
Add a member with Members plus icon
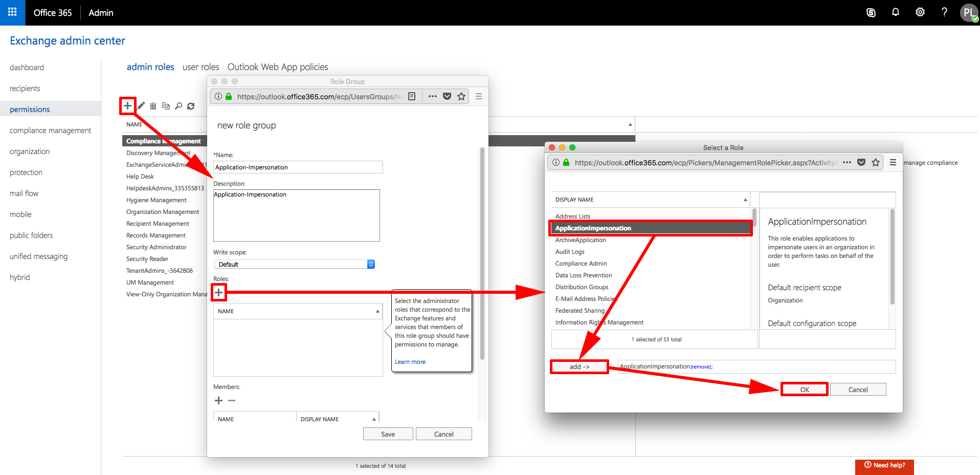click(x=218, y=400)
